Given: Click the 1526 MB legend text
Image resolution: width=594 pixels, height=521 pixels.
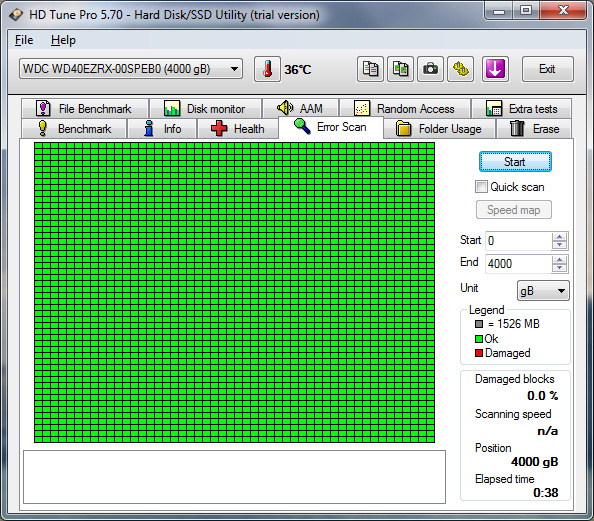Looking at the screenshot, I should coord(514,324).
